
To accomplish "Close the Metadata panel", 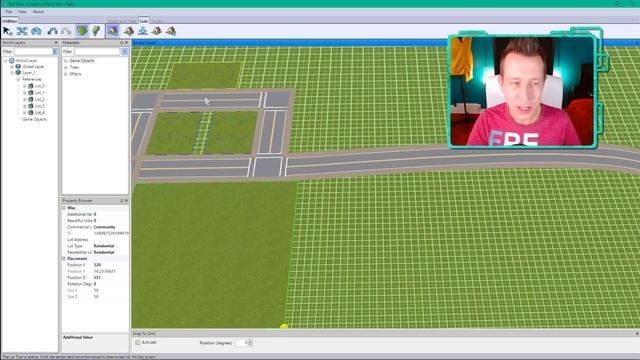I will [x=127, y=42].
